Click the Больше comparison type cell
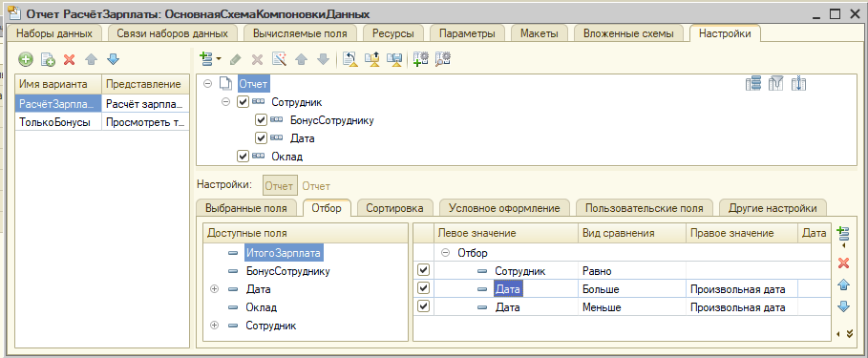 click(x=631, y=289)
